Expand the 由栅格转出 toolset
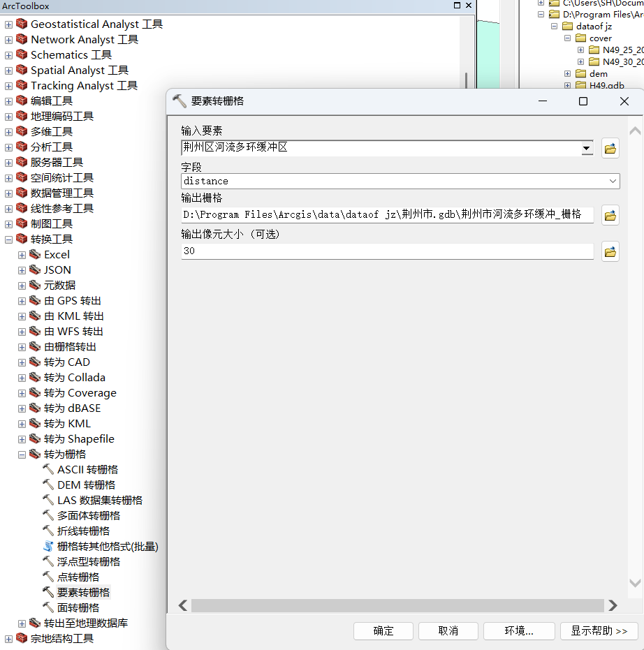Screen dimensions: 644x650 pos(22,348)
